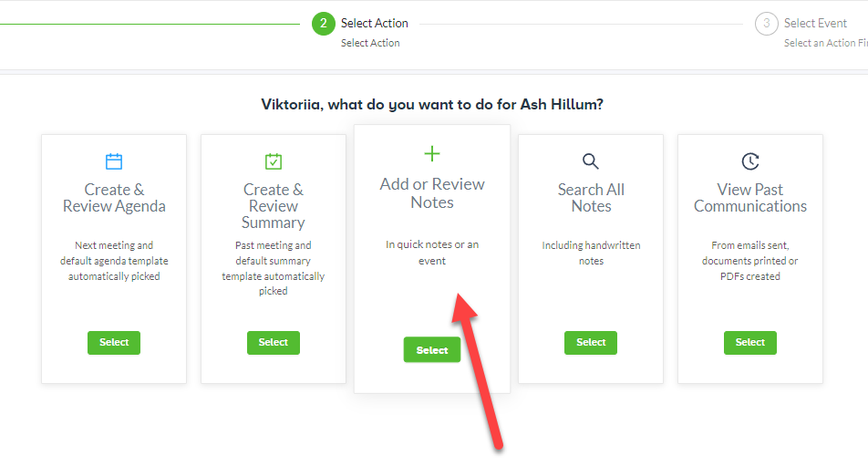The height and width of the screenshot is (466, 868).
Task: Click the green calendar checkmark summary icon
Action: click(x=274, y=161)
